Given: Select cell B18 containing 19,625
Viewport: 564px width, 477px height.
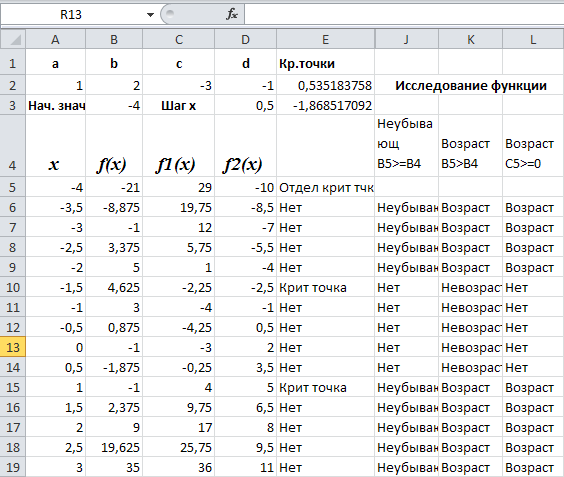Looking at the screenshot, I should 114,448.
